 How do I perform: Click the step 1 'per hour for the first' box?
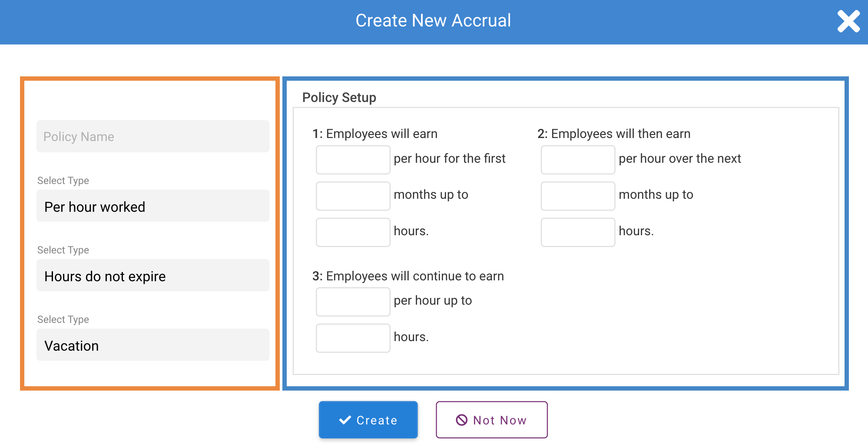coord(353,160)
